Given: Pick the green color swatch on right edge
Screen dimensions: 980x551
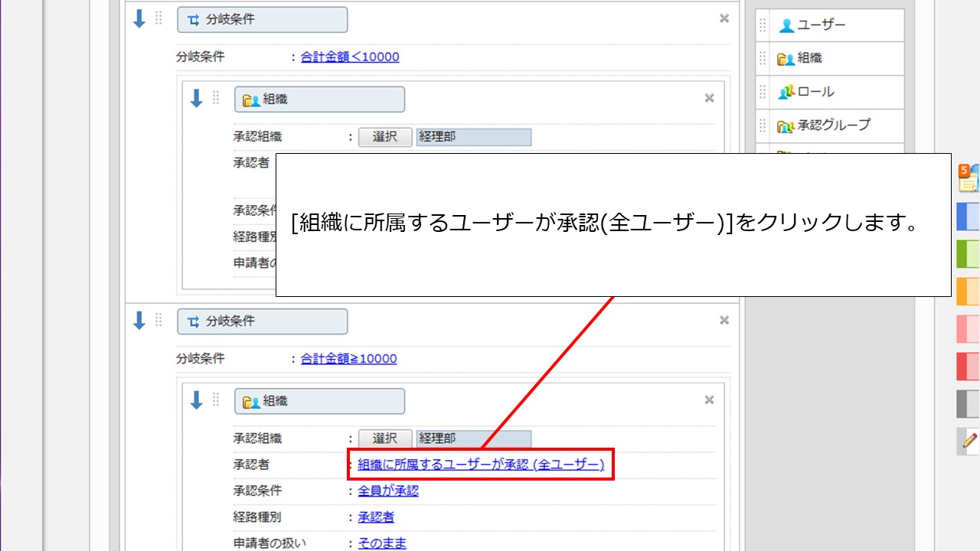Looking at the screenshot, I should point(969,253).
